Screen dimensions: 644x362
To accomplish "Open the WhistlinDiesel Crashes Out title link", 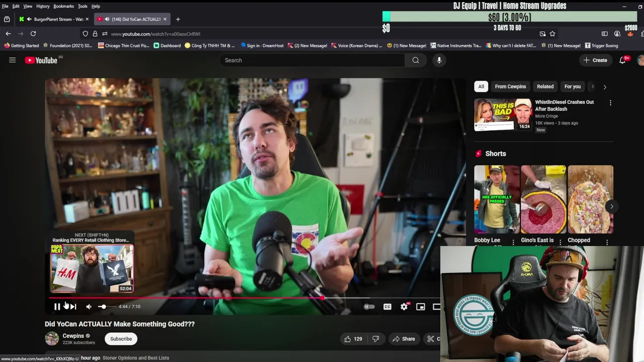I will (x=565, y=105).
